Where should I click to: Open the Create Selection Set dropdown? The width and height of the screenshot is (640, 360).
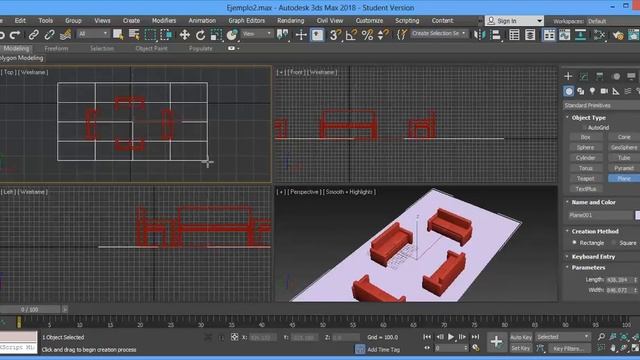tap(439, 33)
